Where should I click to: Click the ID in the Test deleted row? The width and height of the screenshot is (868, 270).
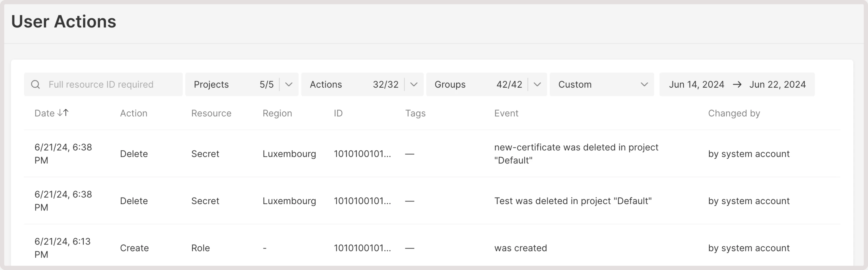pyautogui.click(x=362, y=201)
